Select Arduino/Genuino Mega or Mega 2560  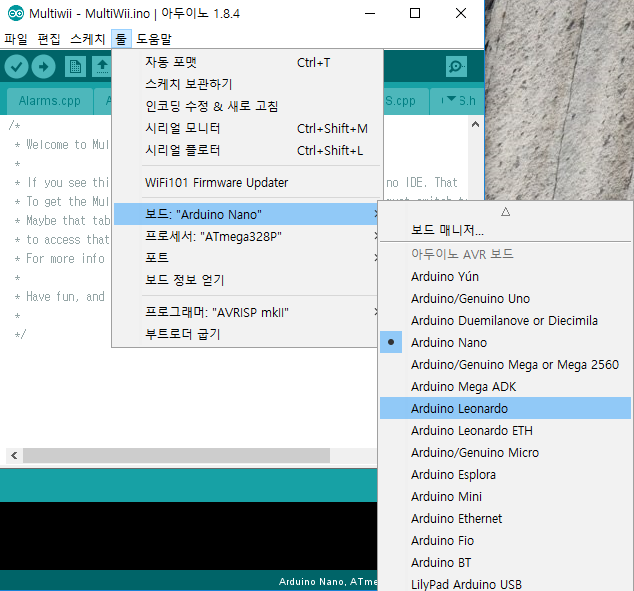[x=505, y=365]
